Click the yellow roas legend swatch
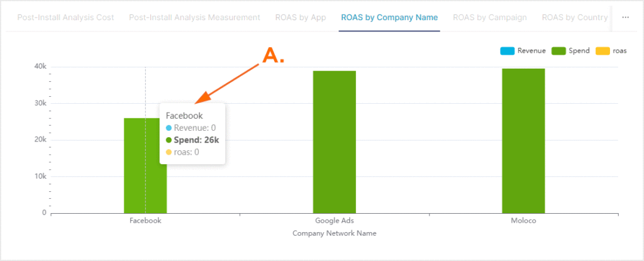 602,51
